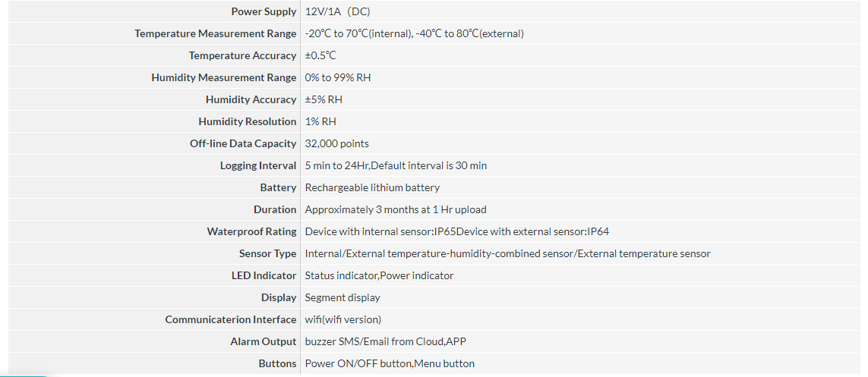Click the Alarm Output label
The image size is (868, 377).
[x=264, y=341]
